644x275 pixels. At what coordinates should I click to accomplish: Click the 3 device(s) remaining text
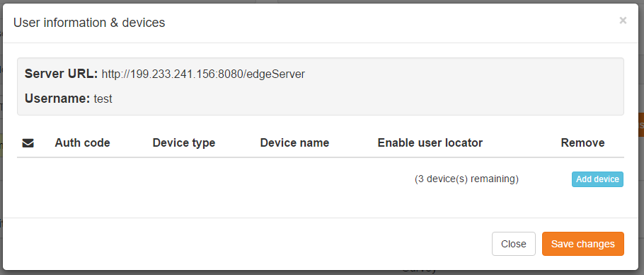click(x=466, y=179)
